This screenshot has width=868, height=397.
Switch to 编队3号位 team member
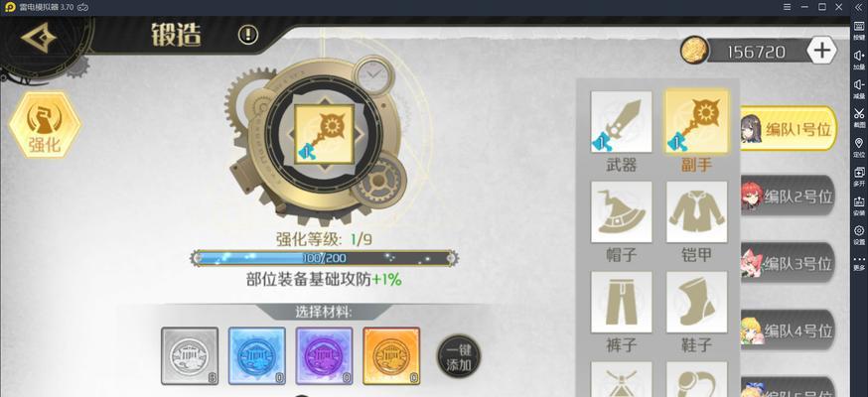(788, 263)
